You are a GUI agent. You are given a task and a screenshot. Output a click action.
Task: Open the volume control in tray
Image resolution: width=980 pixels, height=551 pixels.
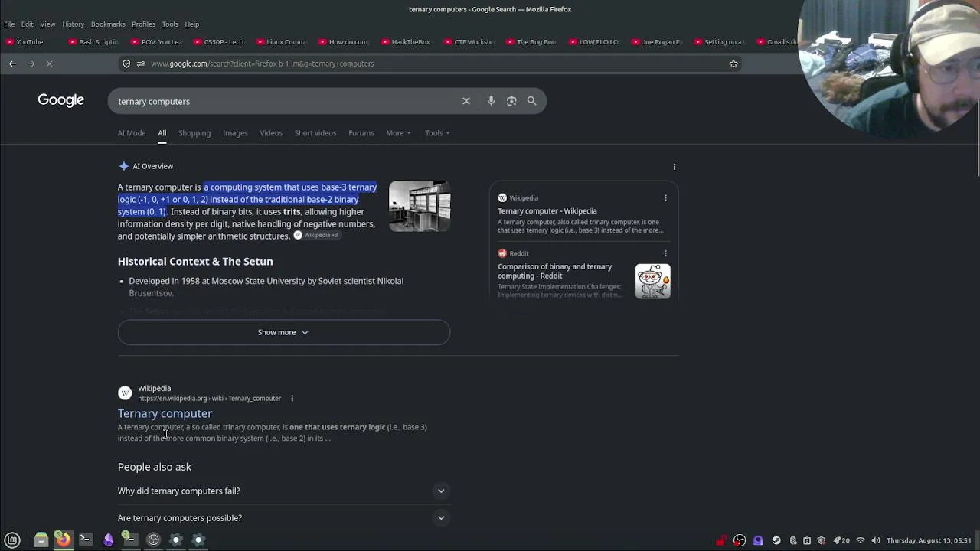876,540
